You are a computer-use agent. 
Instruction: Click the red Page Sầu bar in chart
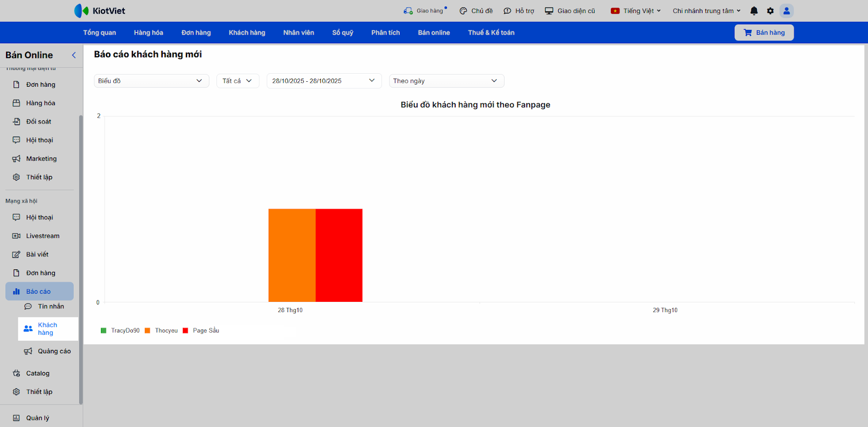click(x=339, y=255)
